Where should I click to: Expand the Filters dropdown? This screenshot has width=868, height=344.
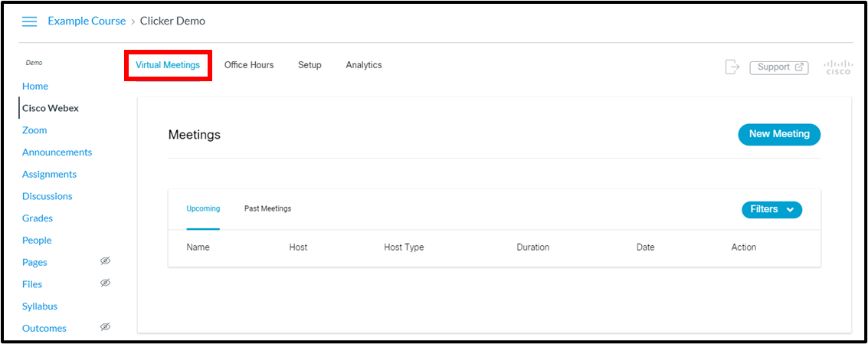coord(771,209)
